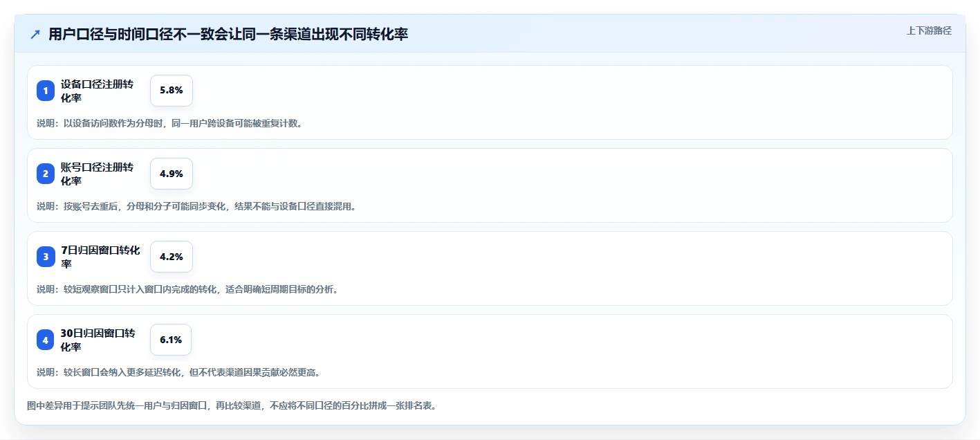Click the 4.2% value chip
980x440 pixels.
(172, 257)
